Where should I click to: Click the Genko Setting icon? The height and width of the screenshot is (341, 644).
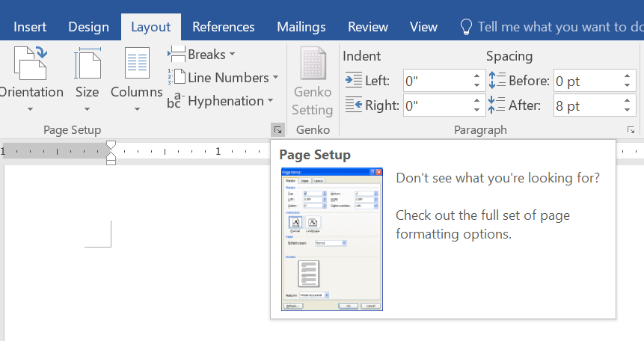point(312,65)
